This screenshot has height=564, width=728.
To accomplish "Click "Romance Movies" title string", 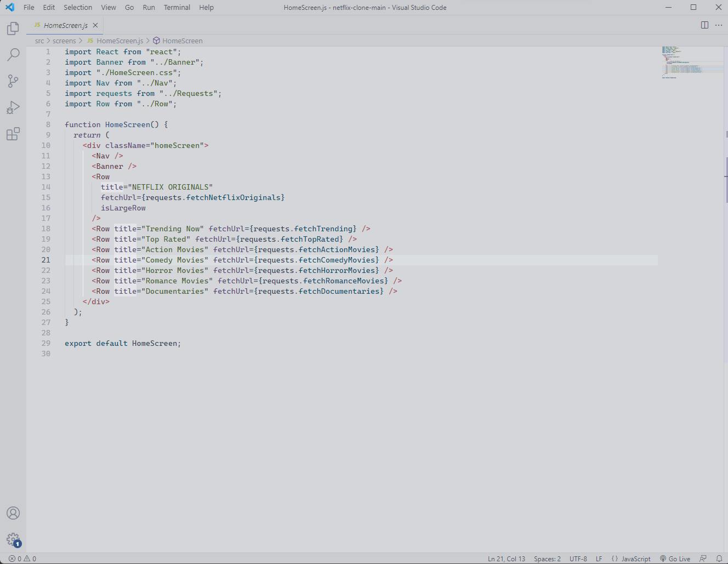I will pyautogui.click(x=177, y=281).
